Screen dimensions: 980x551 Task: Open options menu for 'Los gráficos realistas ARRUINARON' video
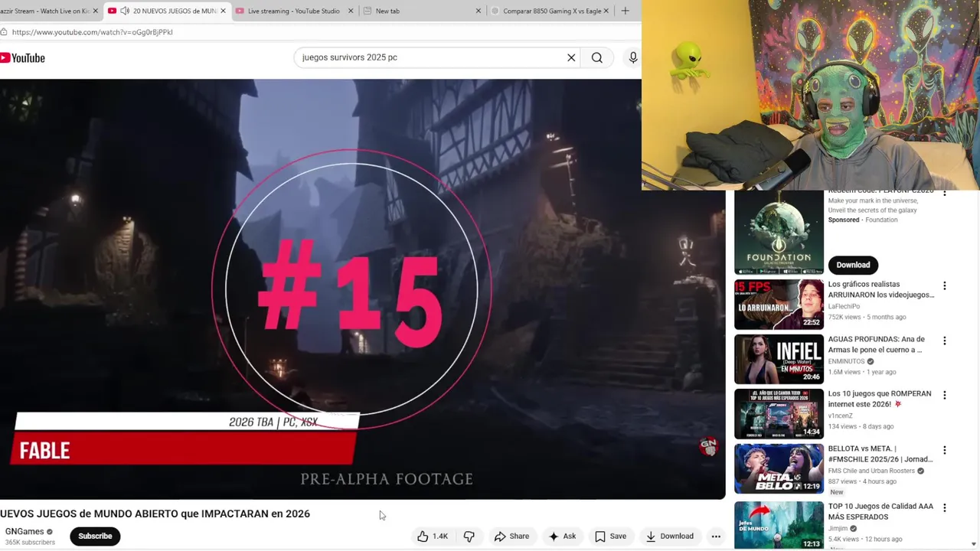pyautogui.click(x=944, y=285)
